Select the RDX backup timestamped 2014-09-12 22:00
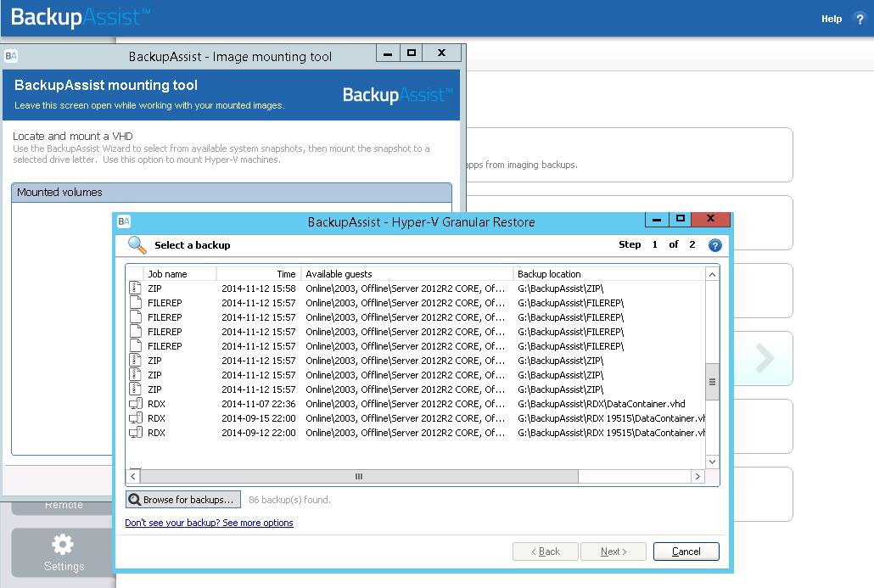The image size is (874, 588). 416,433
